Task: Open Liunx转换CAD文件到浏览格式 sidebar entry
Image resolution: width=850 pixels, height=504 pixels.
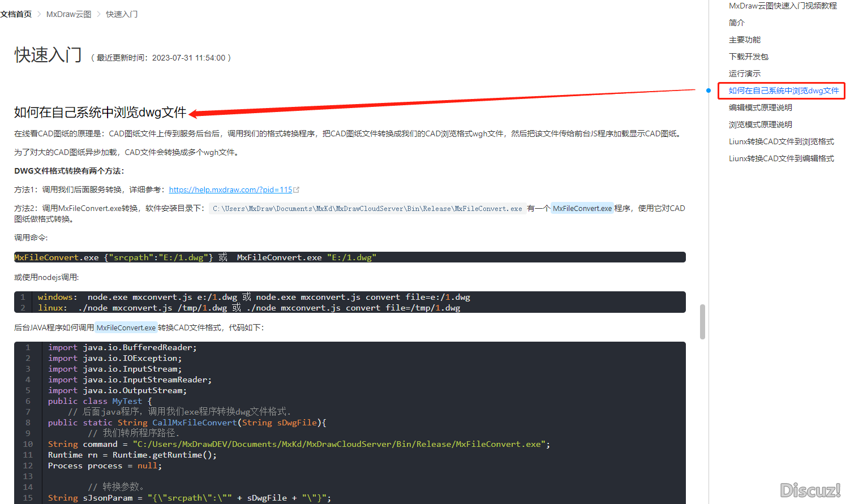Action: coord(782,141)
